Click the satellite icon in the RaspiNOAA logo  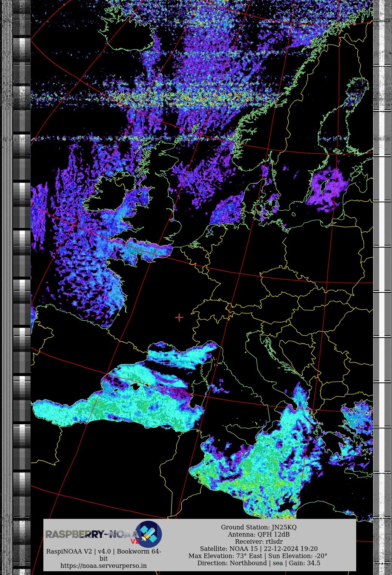pos(150,534)
